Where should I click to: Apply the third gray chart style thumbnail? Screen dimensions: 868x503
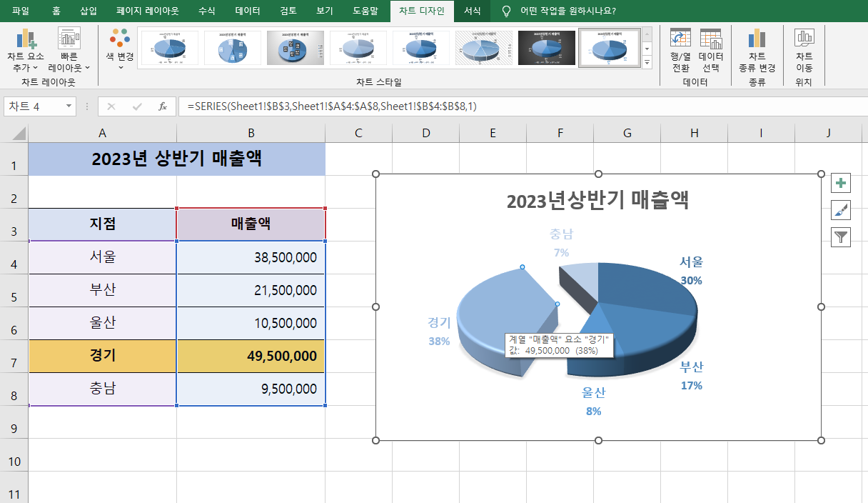(296, 48)
